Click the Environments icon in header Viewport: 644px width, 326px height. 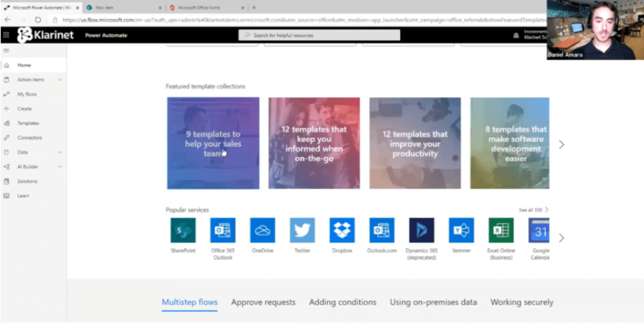click(x=516, y=36)
